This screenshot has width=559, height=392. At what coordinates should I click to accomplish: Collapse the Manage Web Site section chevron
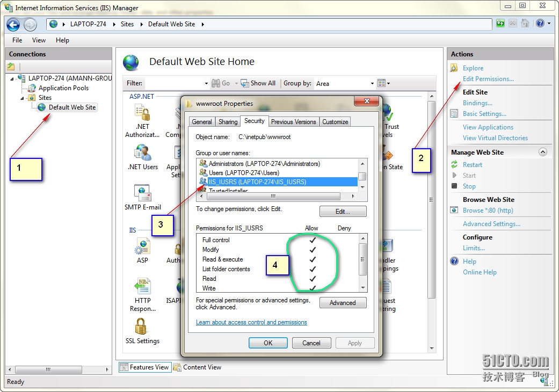tap(542, 152)
